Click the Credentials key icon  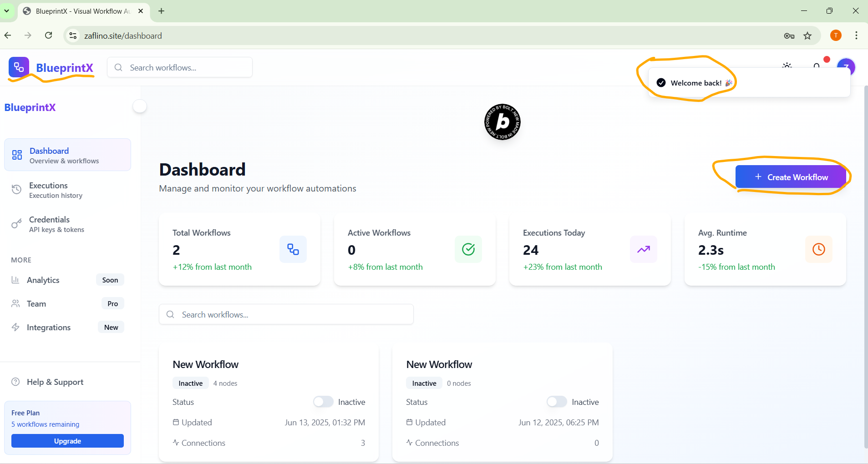click(x=16, y=224)
